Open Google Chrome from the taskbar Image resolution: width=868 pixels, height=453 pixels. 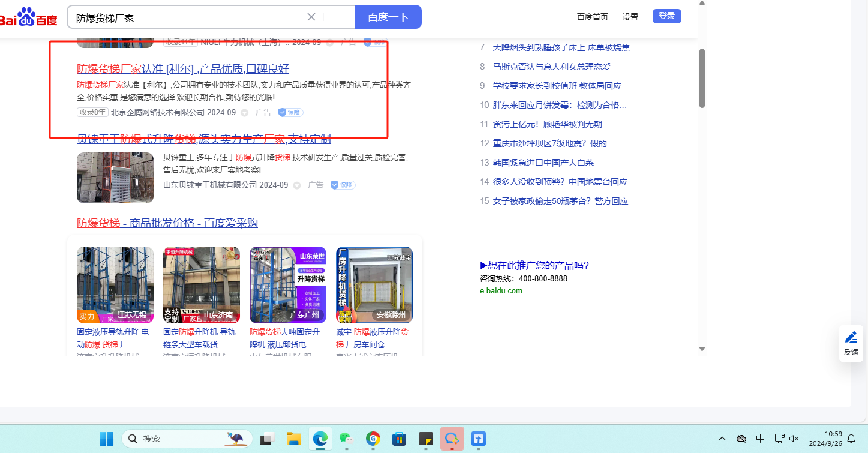click(x=373, y=439)
